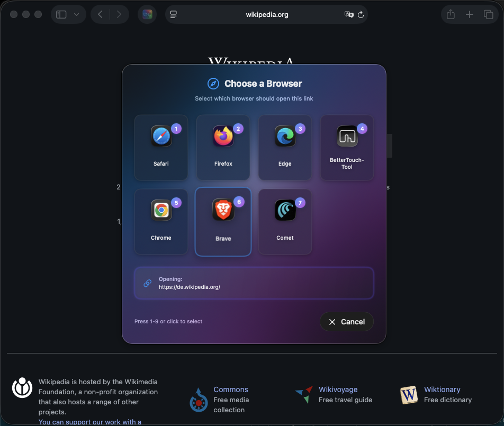The width and height of the screenshot is (504, 426).
Task: Show the tab overview
Action: (488, 14)
